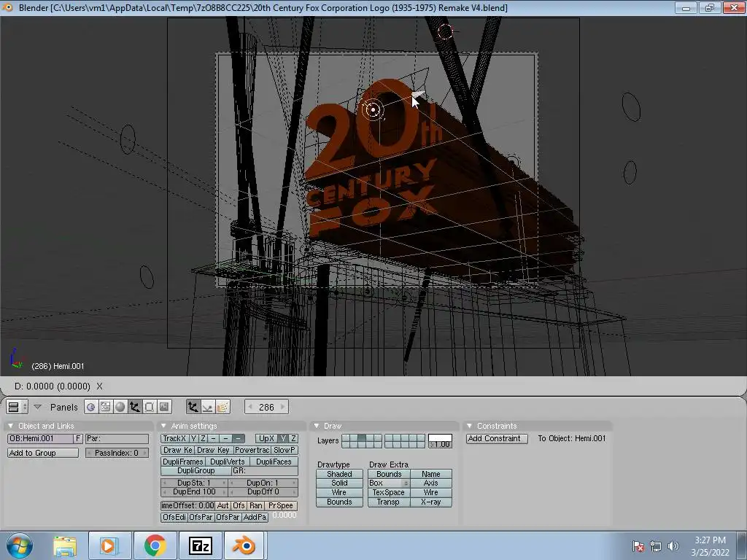Viewport: 747px width, 560px height.
Task: Toggle Name in Draw Extra
Action: [x=430, y=474]
